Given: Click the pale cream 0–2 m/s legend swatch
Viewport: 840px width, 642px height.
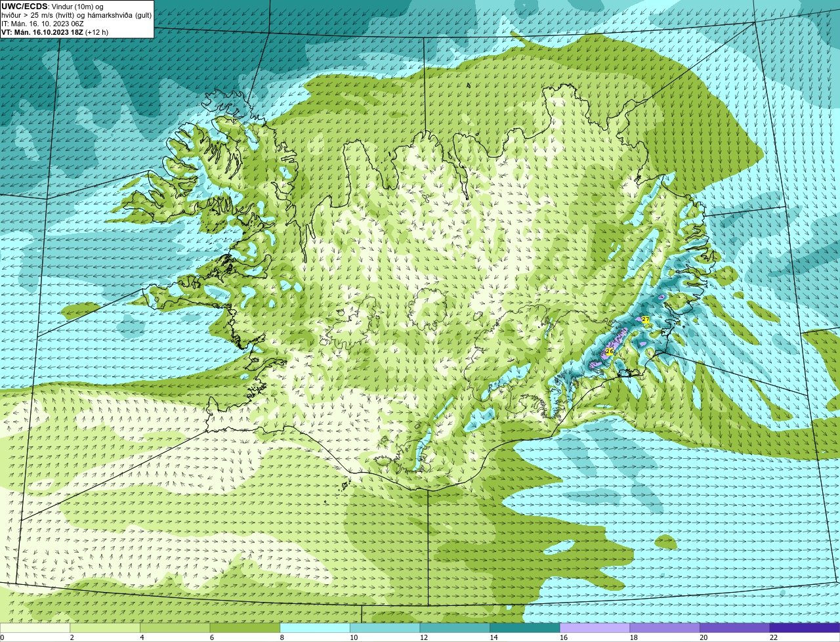Looking at the screenshot, I should pyautogui.click(x=35, y=628).
